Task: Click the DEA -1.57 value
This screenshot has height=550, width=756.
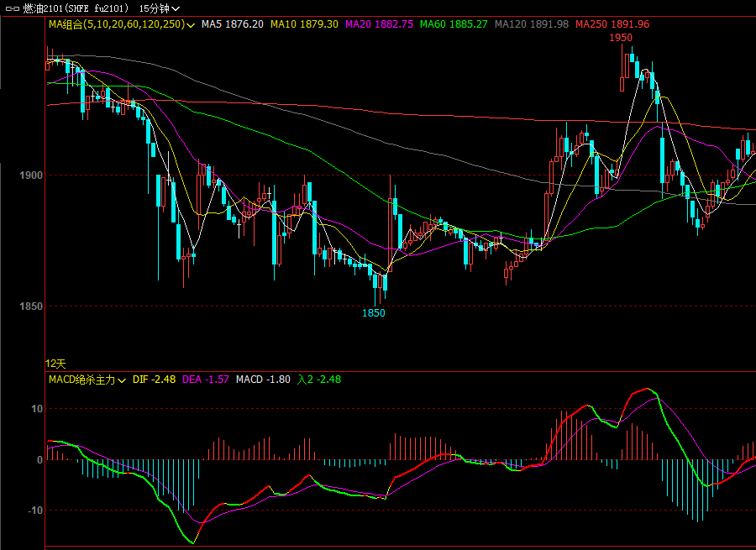Action: click(x=206, y=380)
